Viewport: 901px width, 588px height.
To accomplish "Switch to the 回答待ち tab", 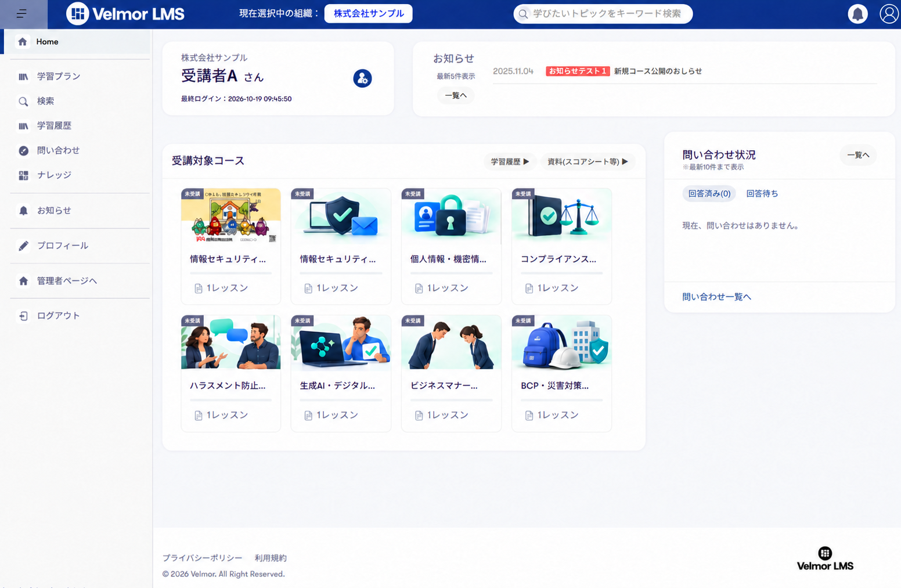I will click(762, 193).
